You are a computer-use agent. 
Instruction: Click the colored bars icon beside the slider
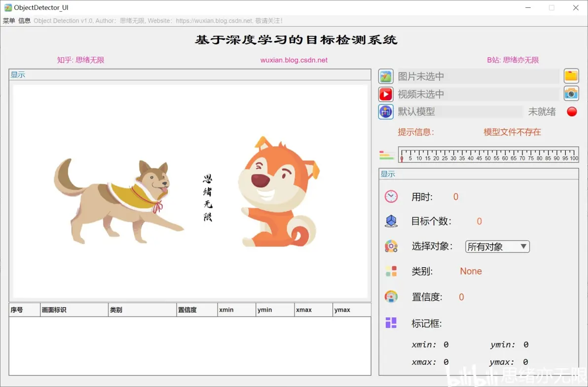point(386,155)
